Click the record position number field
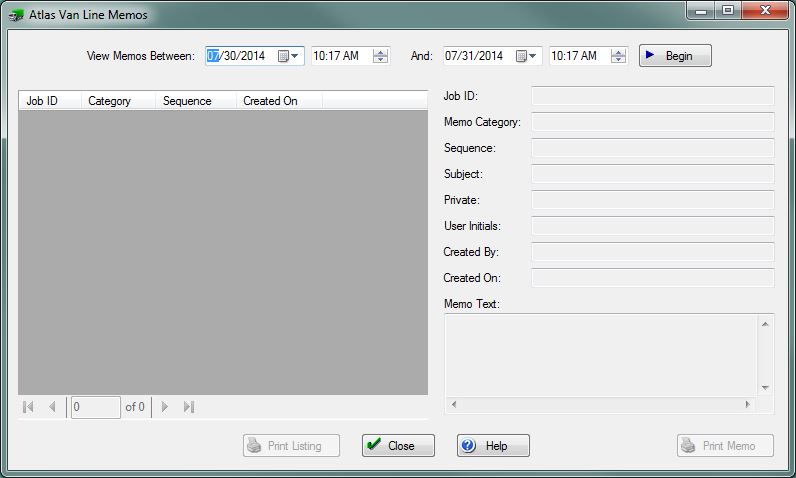The width and height of the screenshot is (796, 478). [95, 407]
